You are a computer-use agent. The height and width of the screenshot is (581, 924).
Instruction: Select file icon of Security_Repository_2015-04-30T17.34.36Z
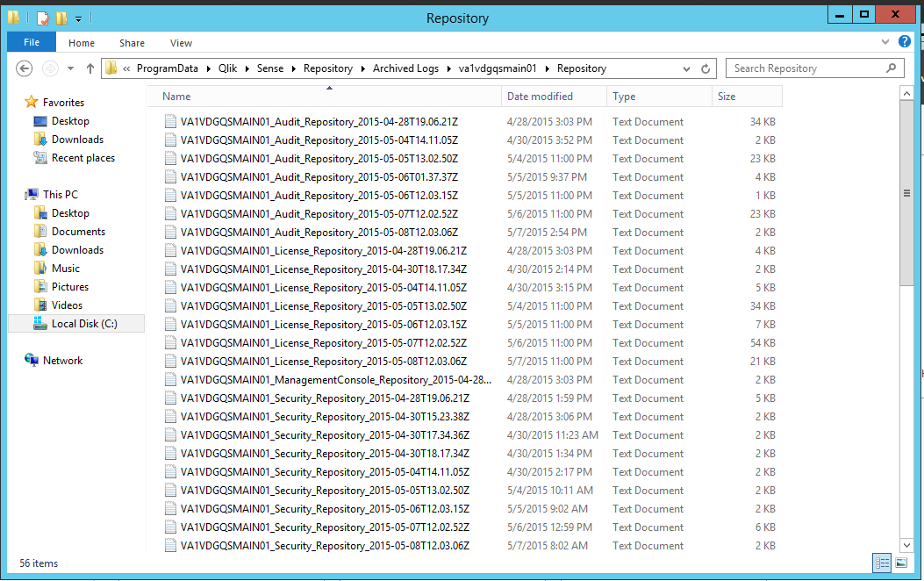coord(170,434)
